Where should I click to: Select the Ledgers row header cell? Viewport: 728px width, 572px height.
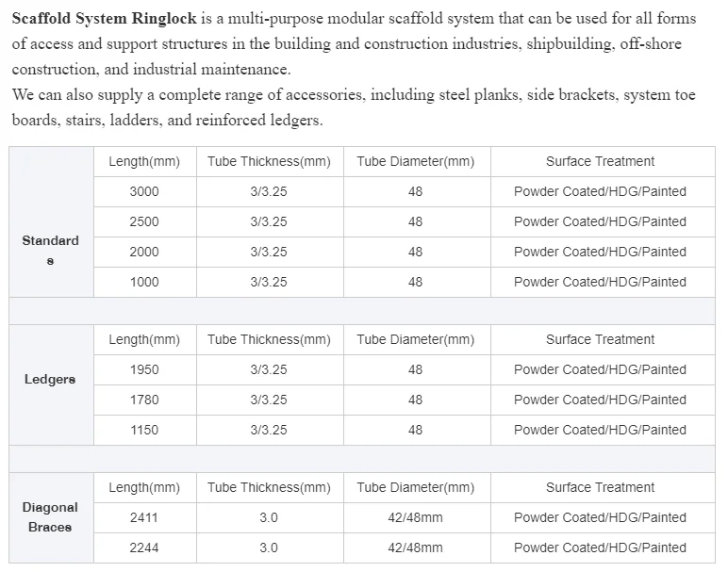point(51,384)
